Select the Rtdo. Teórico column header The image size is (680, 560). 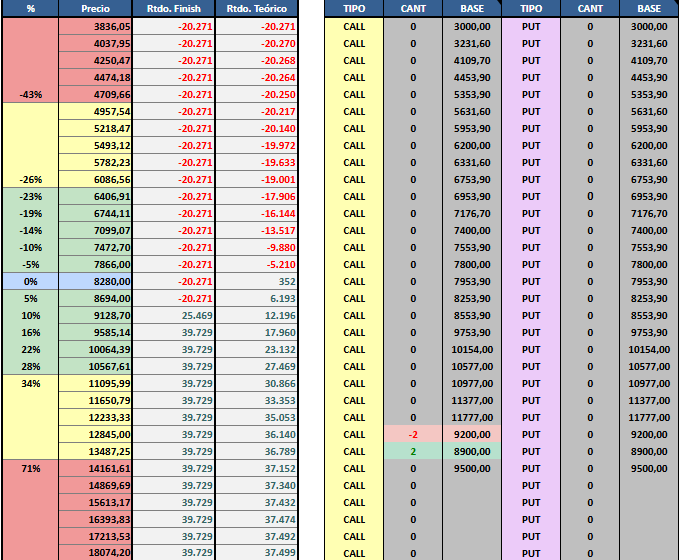point(256,8)
